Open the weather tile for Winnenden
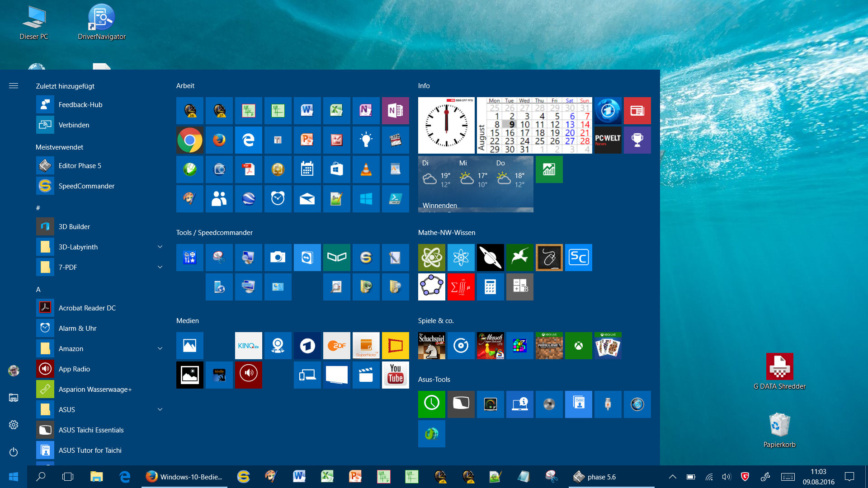Screen dimensions: 868x488 click(476, 184)
